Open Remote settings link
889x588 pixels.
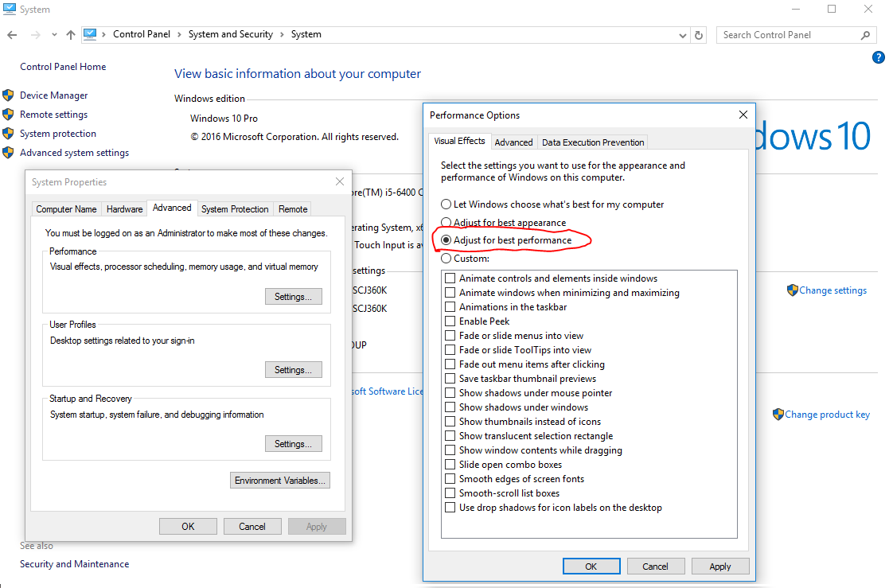click(x=54, y=115)
